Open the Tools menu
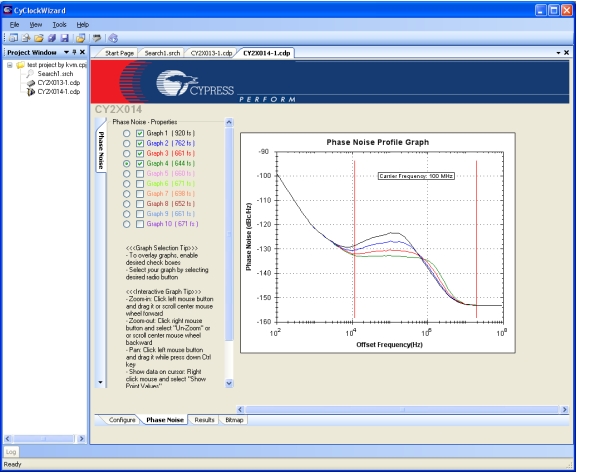 [60, 22]
